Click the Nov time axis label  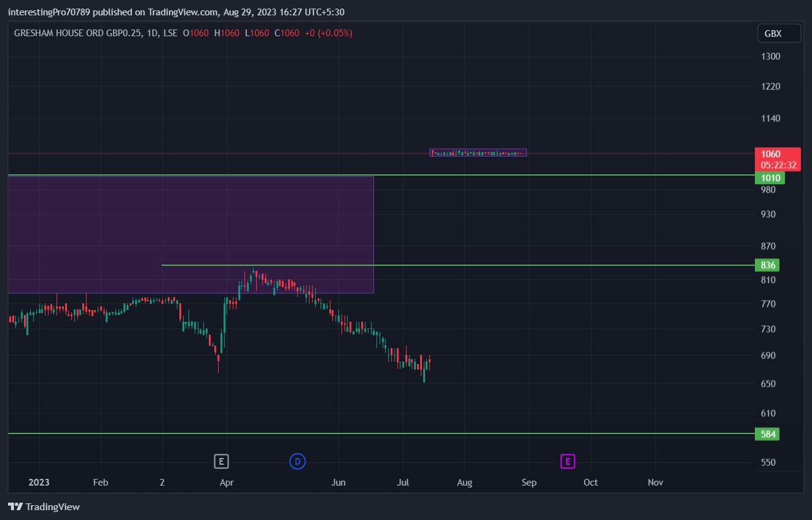655,483
